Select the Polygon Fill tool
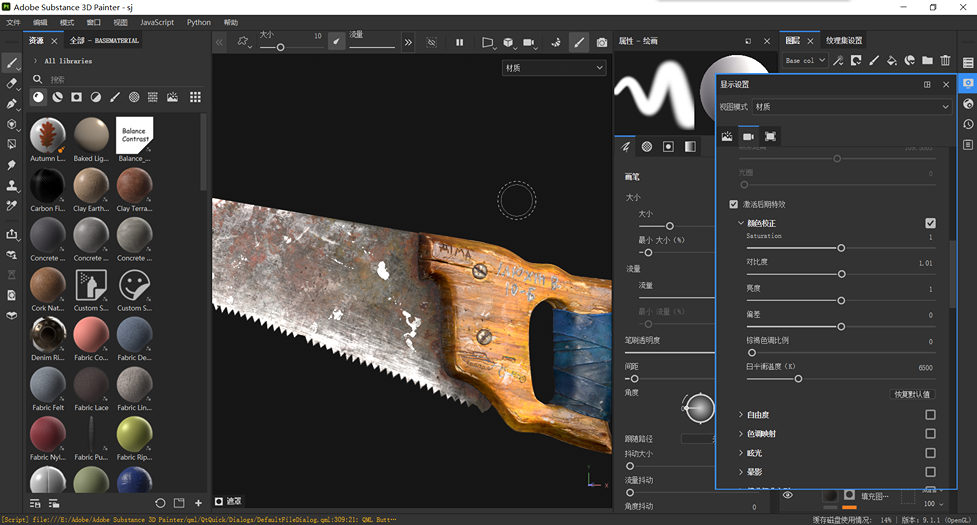The height and width of the screenshot is (525, 977). 12,145
